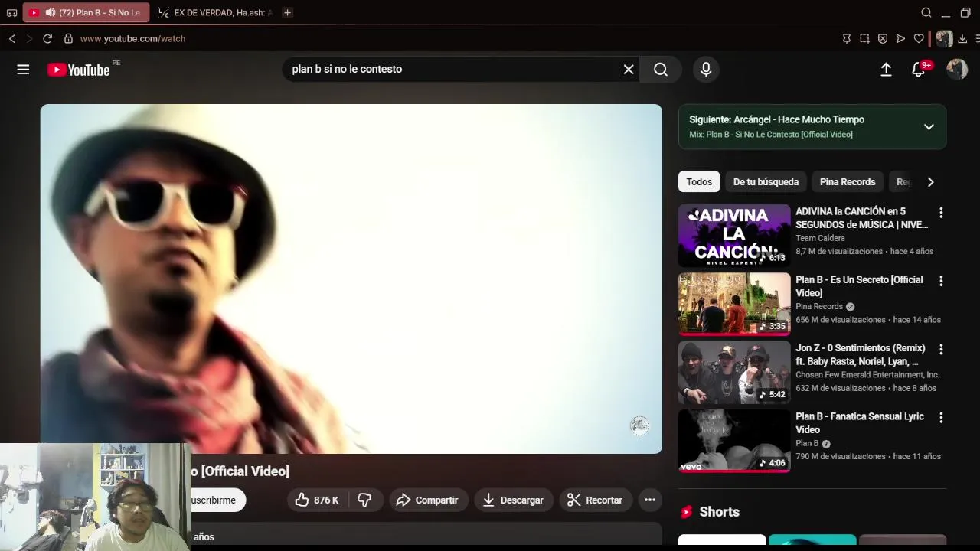Reload the page with the refresh icon

pyautogui.click(x=47, y=38)
